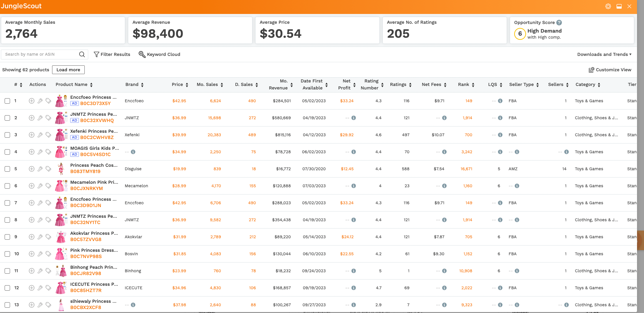The height and width of the screenshot is (313, 644).
Task: Sort by Brand column arrows
Action: (x=142, y=85)
